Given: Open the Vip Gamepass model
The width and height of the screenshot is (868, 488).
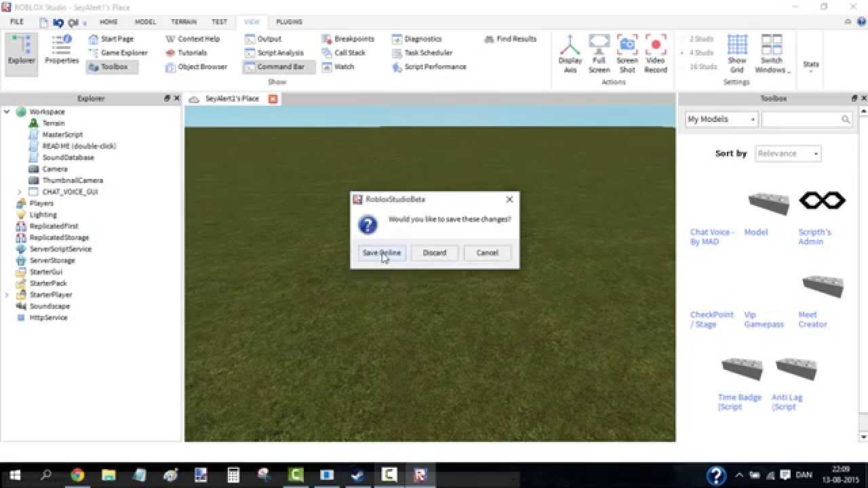Looking at the screenshot, I should (x=764, y=319).
